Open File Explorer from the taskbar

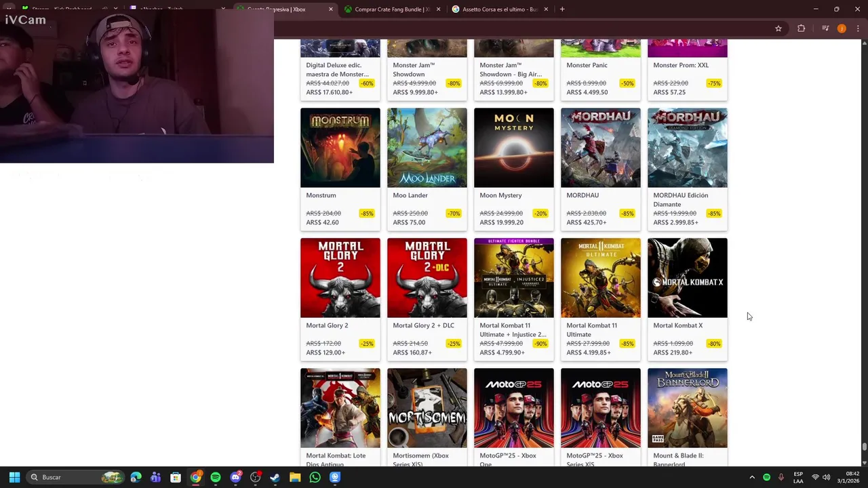[295, 477]
